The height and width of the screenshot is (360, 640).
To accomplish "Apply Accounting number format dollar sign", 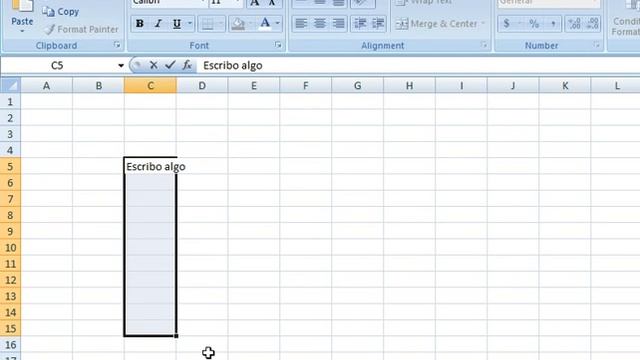I will tap(507, 24).
